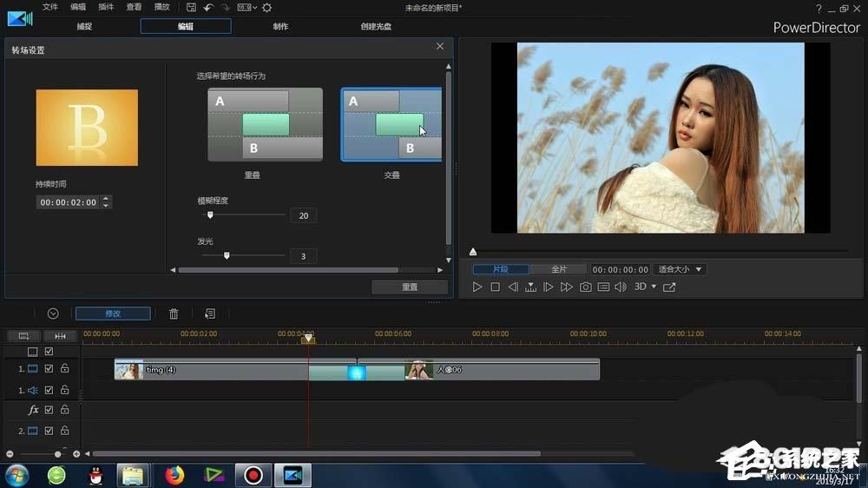
Task: Lock video track 2
Action: [x=65, y=431]
